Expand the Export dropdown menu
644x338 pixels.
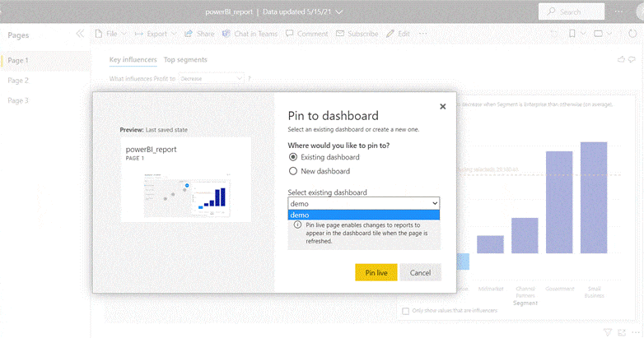click(x=156, y=34)
